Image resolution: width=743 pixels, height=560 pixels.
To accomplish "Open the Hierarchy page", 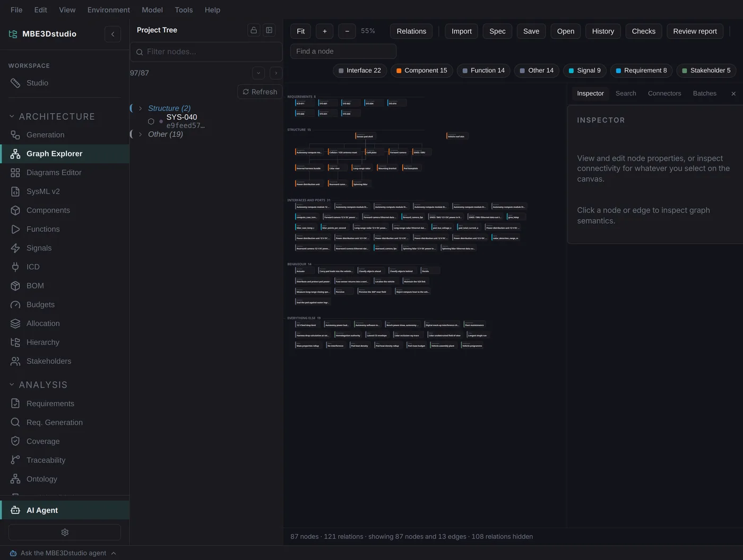I will 64,342.
